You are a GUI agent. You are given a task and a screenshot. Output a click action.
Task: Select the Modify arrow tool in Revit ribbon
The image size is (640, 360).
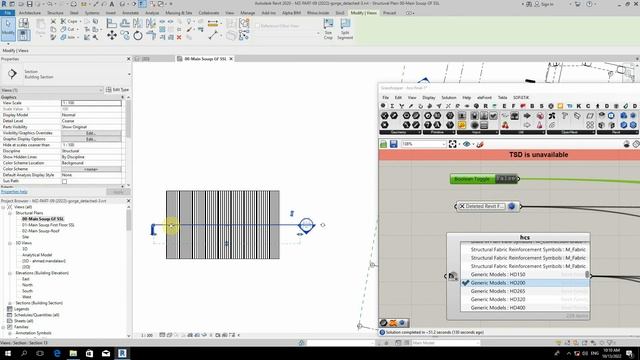click(x=8, y=28)
